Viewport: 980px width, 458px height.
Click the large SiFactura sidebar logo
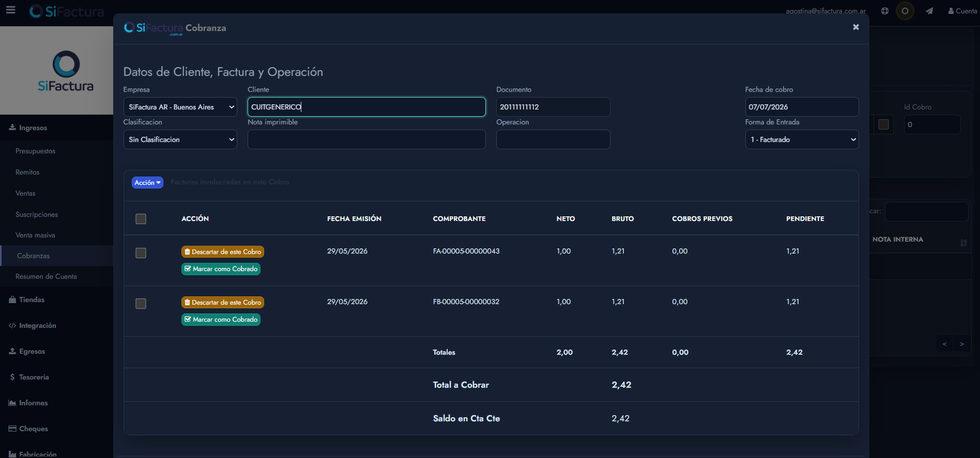click(x=66, y=71)
